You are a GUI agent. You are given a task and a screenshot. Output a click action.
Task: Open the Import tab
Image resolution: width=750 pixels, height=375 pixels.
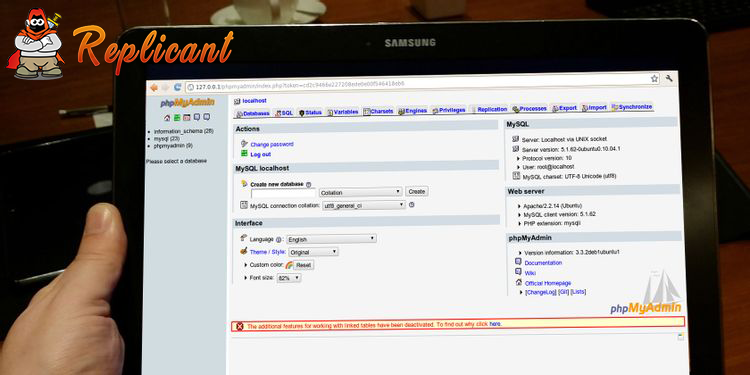(x=594, y=108)
